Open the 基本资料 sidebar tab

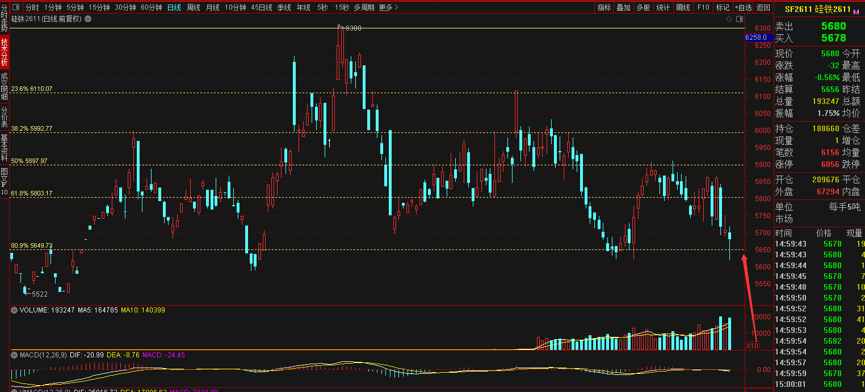(4, 147)
